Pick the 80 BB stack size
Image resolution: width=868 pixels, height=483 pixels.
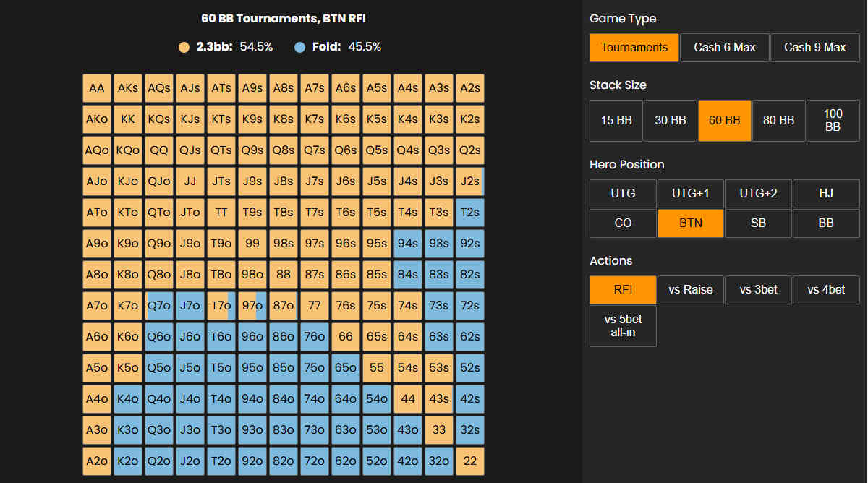point(778,120)
